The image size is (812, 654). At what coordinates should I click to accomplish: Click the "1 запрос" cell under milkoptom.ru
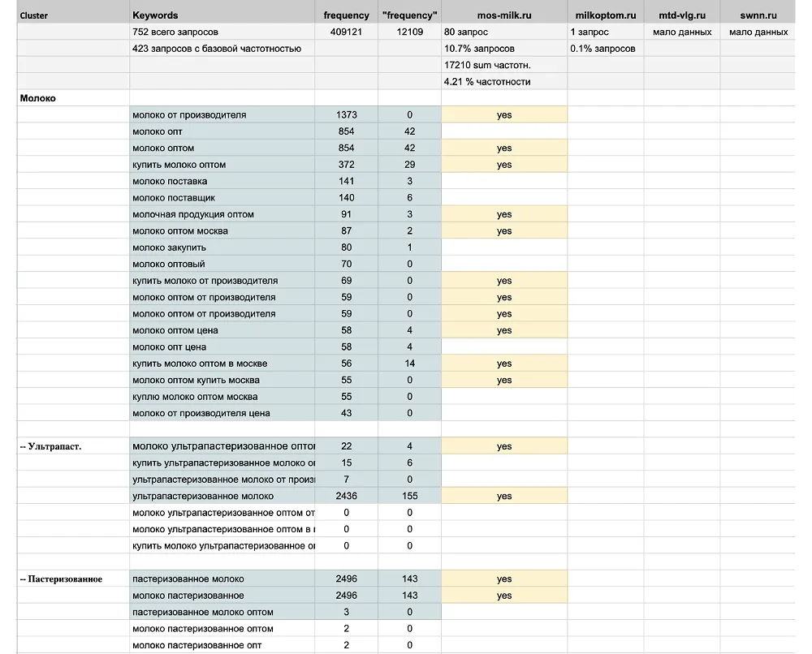590,32
